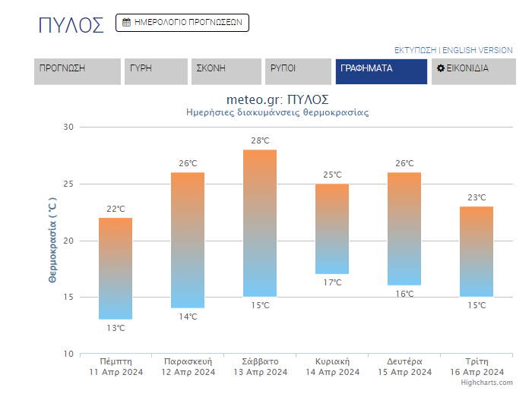The width and height of the screenshot is (532, 397).
Task: Click the ΠΥΛΟΣ page heading
Action: tap(71, 25)
